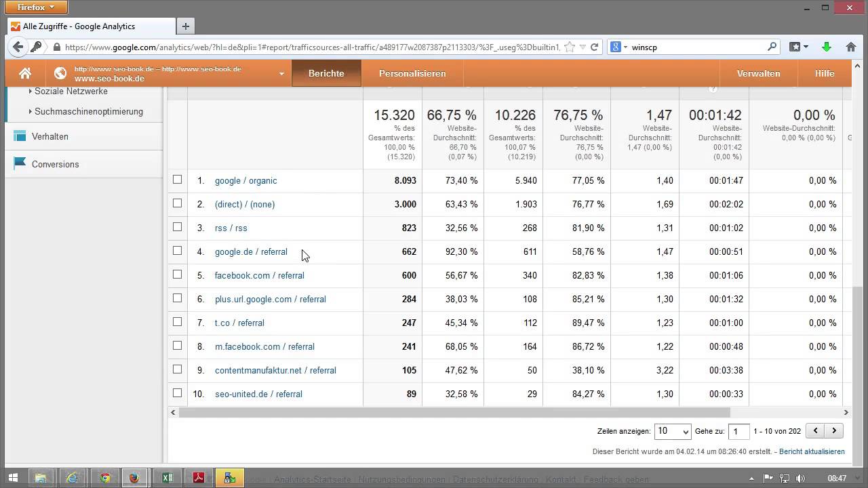Click the key icon in address bar
The height and width of the screenshot is (488, 868).
tap(36, 47)
